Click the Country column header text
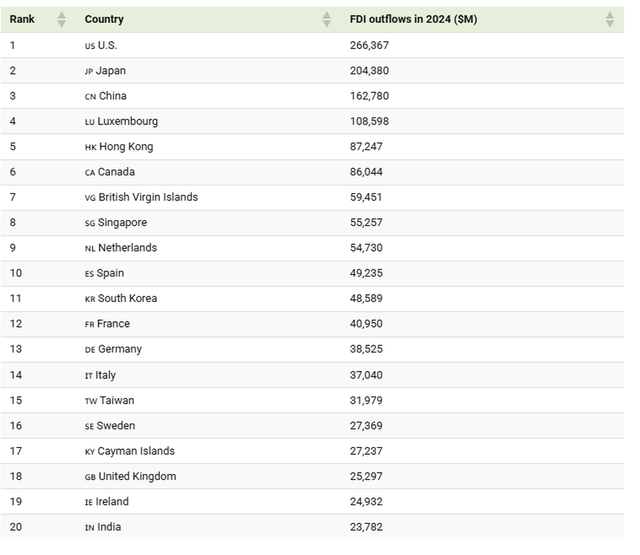Image resolution: width=640 pixels, height=555 pixels. pos(104,19)
